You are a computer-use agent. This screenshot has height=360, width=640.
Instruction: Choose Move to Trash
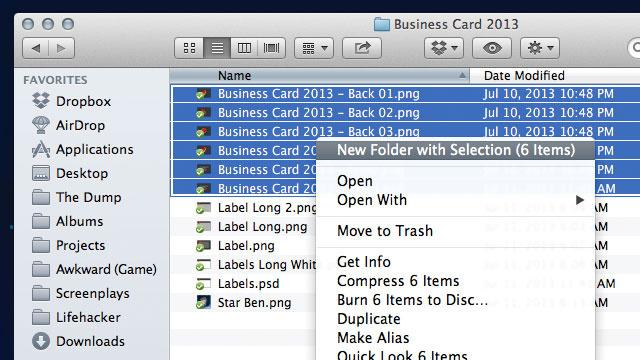456,231
